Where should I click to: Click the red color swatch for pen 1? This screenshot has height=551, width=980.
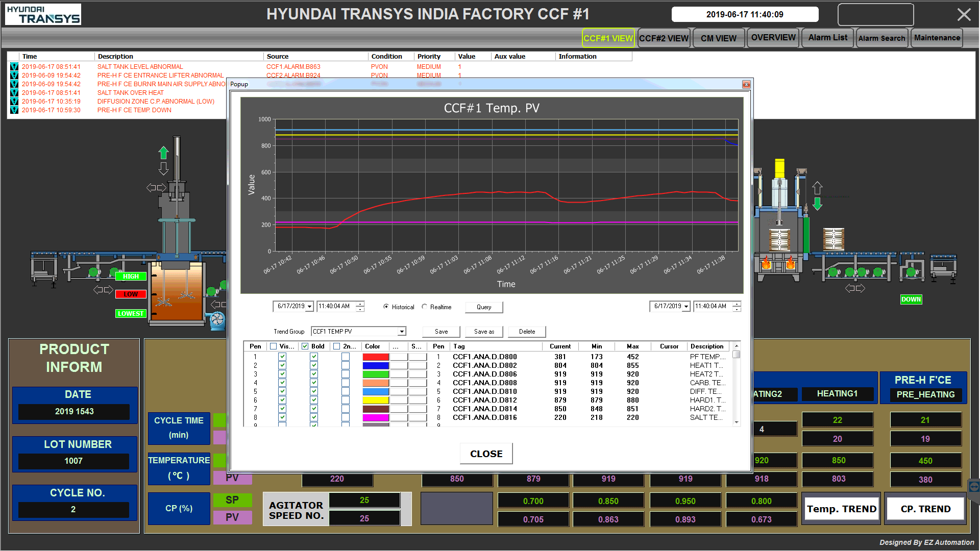point(376,357)
